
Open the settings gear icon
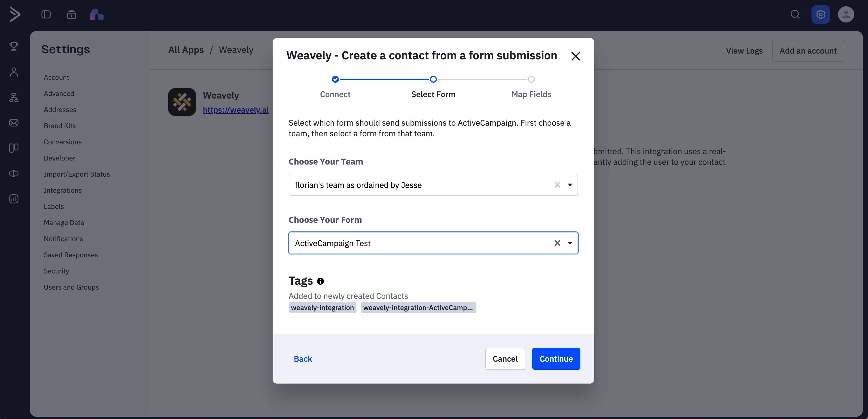[820, 14]
